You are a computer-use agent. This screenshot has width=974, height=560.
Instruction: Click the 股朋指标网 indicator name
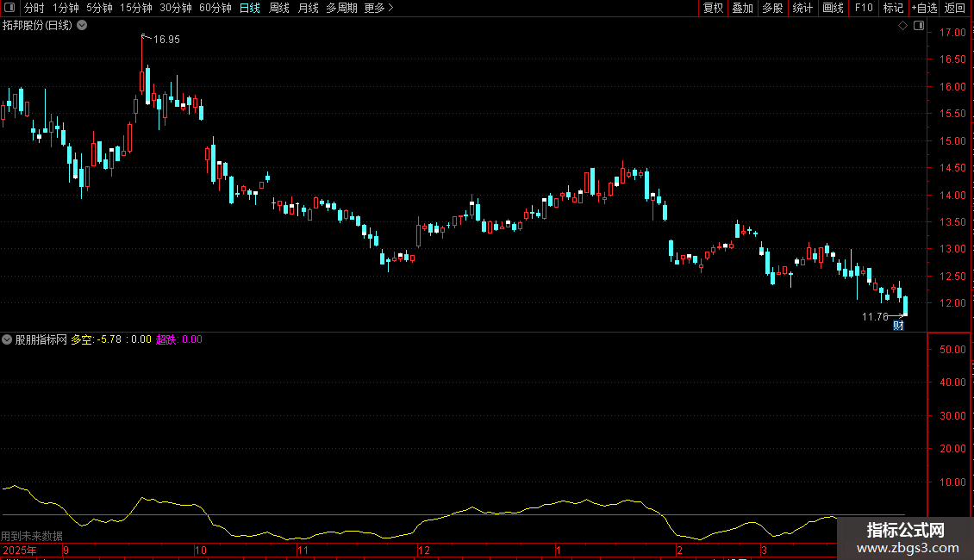click(41, 339)
